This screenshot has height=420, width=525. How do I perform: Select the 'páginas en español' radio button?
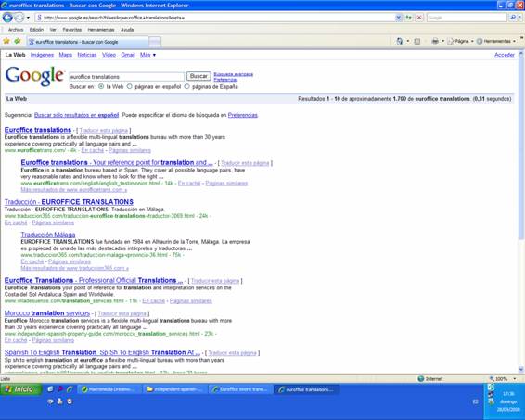pos(129,86)
